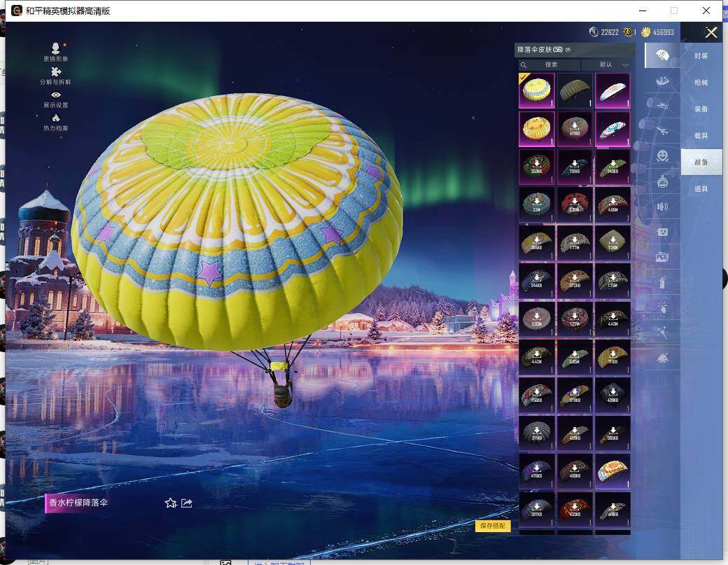728x565 pixels.
Task: Switch to the 载具 tab
Action: coord(701,136)
